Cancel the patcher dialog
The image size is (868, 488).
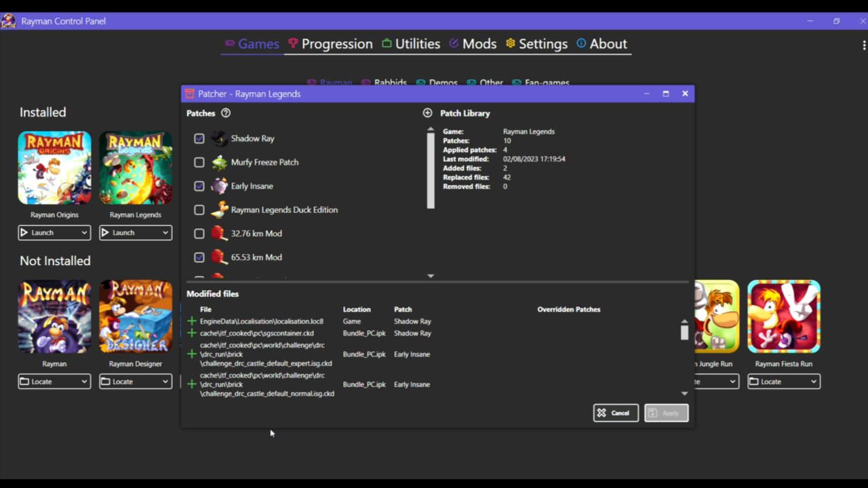[x=615, y=413]
